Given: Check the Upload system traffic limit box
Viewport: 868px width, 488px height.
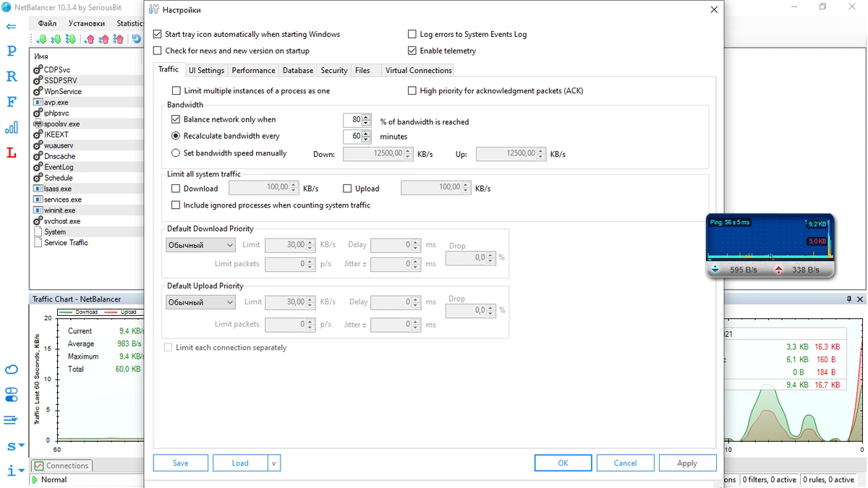Looking at the screenshot, I should pyautogui.click(x=348, y=188).
